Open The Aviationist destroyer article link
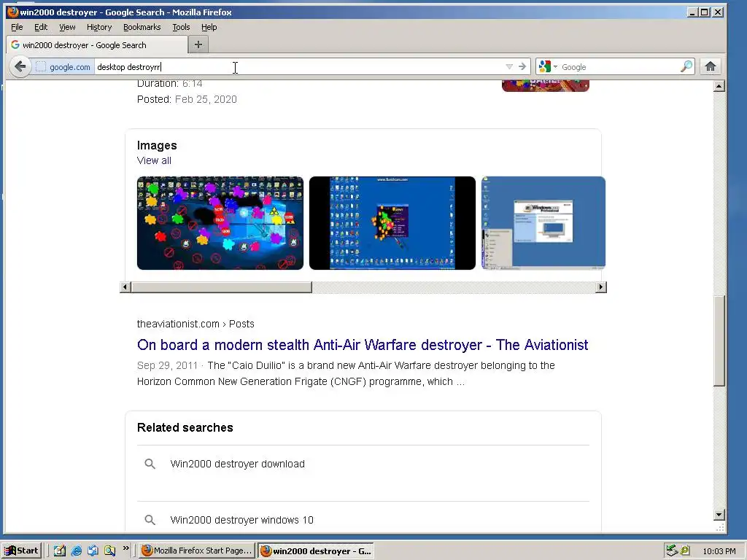Screen dimensions: 747x560 (x=363, y=345)
